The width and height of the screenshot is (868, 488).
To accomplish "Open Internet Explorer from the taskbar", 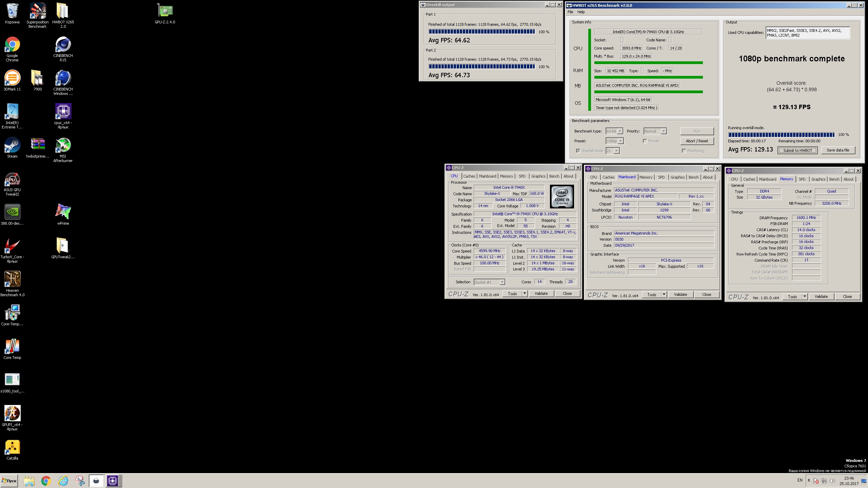I will coord(63,481).
